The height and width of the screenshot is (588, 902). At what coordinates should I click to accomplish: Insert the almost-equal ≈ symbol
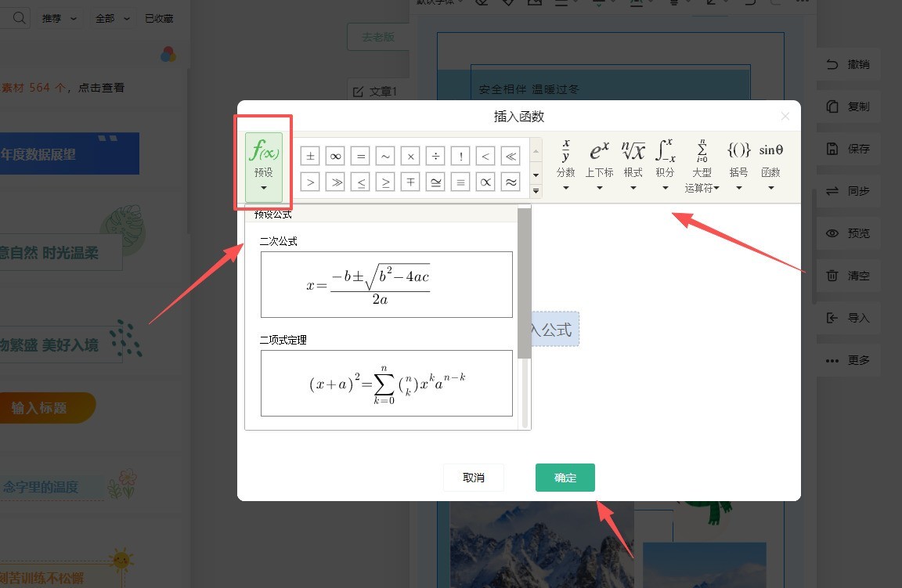click(511, 182)
